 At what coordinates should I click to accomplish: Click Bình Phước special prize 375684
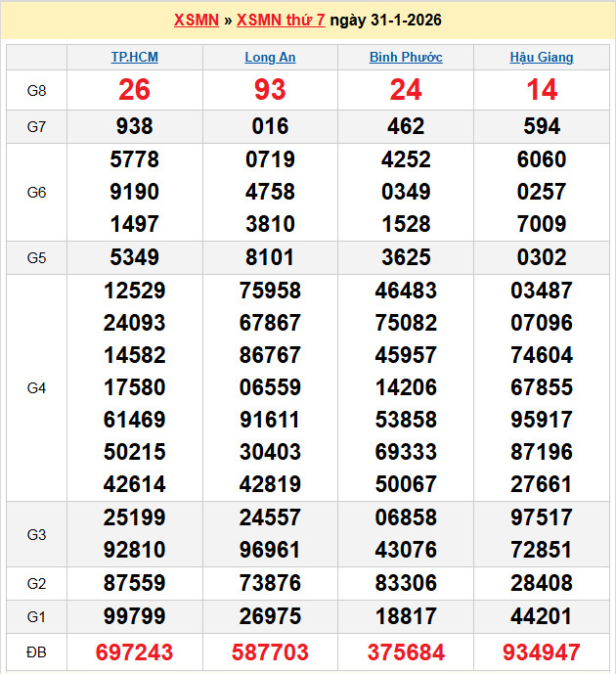point(406,652)
